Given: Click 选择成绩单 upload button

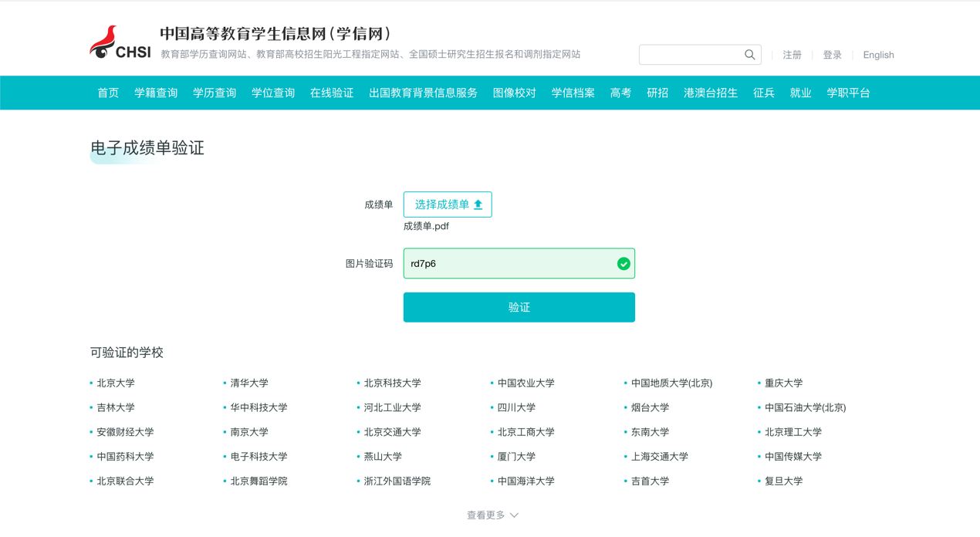Looking at the screenshot, I should pos(447,204).
